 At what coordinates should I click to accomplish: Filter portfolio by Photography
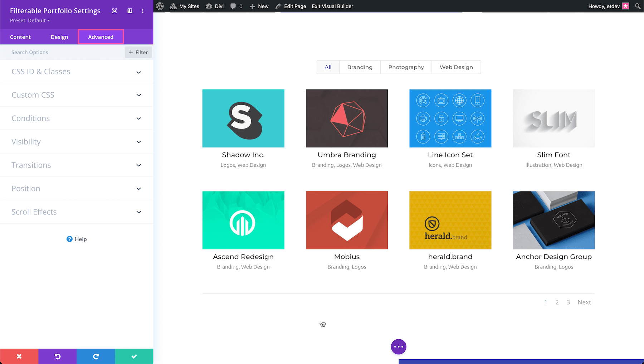pyautogui.click(x=406, y=67)
